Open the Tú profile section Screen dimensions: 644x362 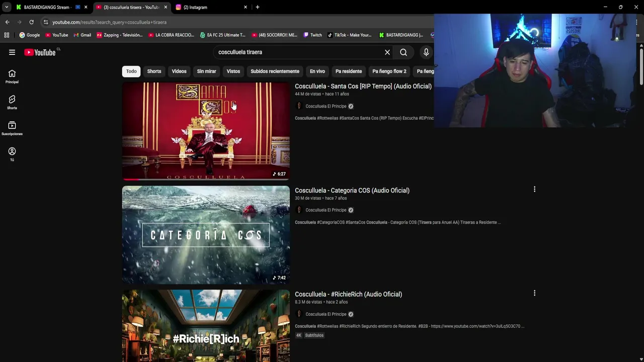(12, 154)
